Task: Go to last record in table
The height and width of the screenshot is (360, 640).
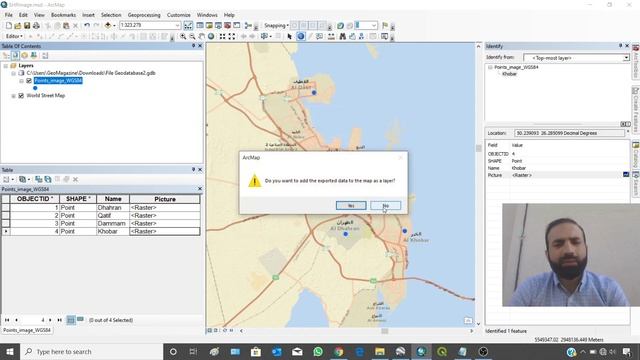Action: pos(60,320)
